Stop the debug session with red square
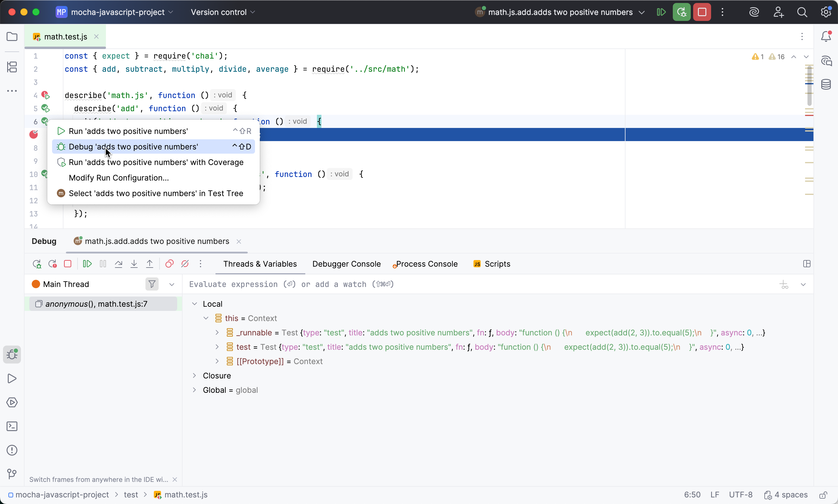The width and height of the screenshot is (838, 504). (68, 264)
